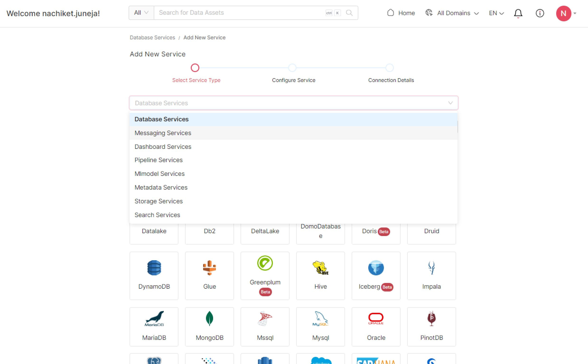Go to Home link
The image size is (588, 364).
(x=406, y=13)
